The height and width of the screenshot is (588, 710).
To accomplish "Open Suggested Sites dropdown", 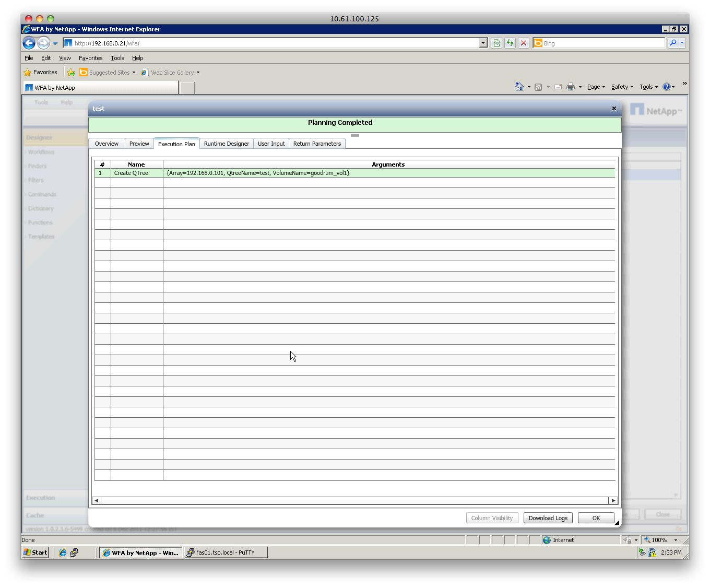I will point(108,73).
